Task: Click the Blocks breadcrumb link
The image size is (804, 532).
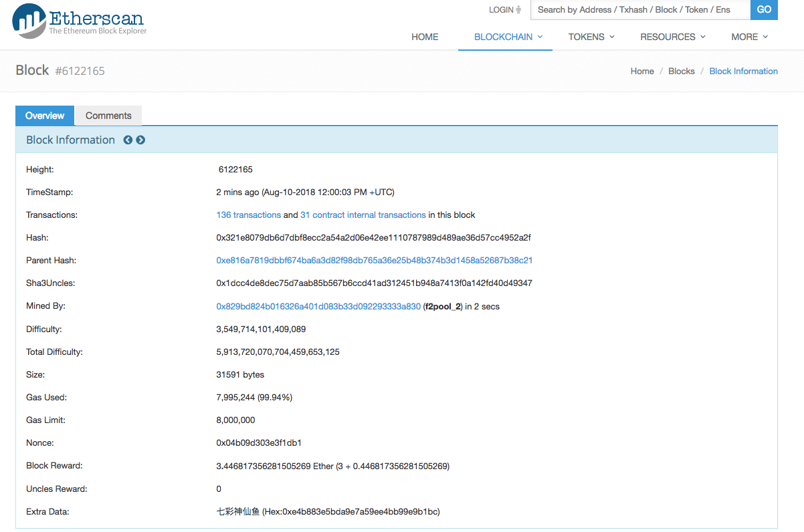Action: click(681, 72)
